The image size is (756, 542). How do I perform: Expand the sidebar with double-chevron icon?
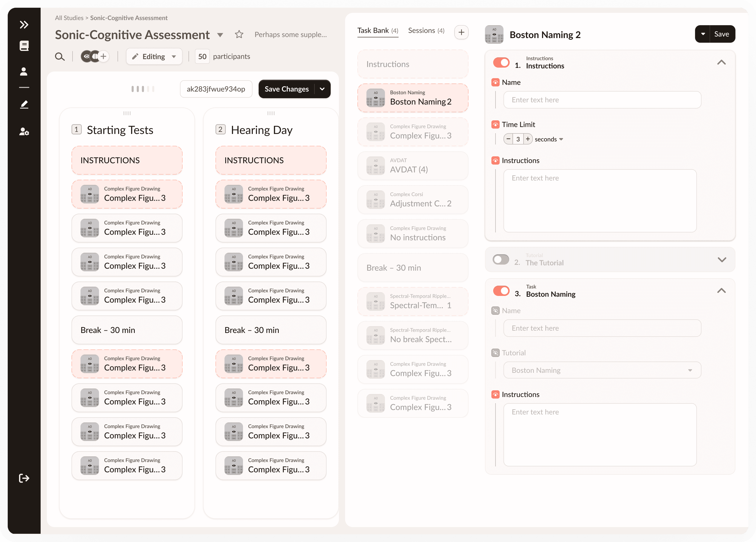pyautogui.click(x=24, y=25)
